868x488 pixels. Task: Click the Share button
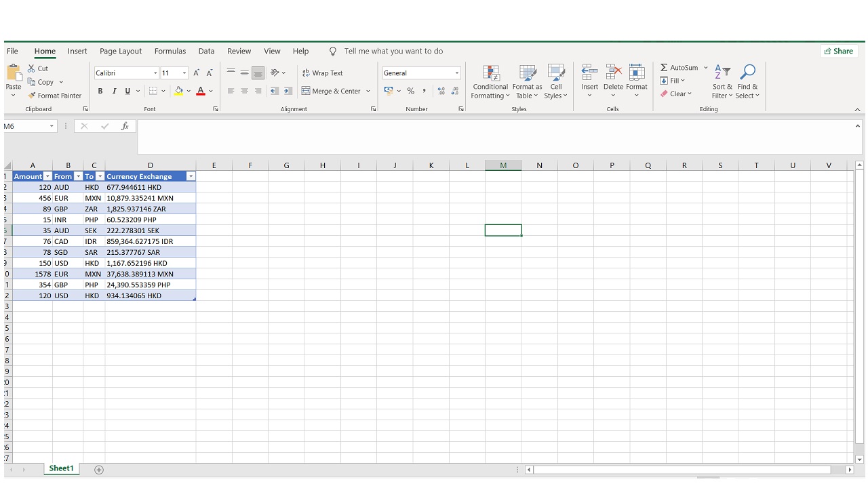coord(838,51)
